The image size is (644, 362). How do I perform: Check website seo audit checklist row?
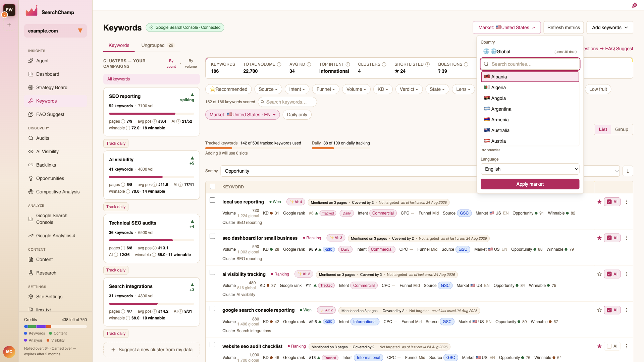tap(212, 345)
